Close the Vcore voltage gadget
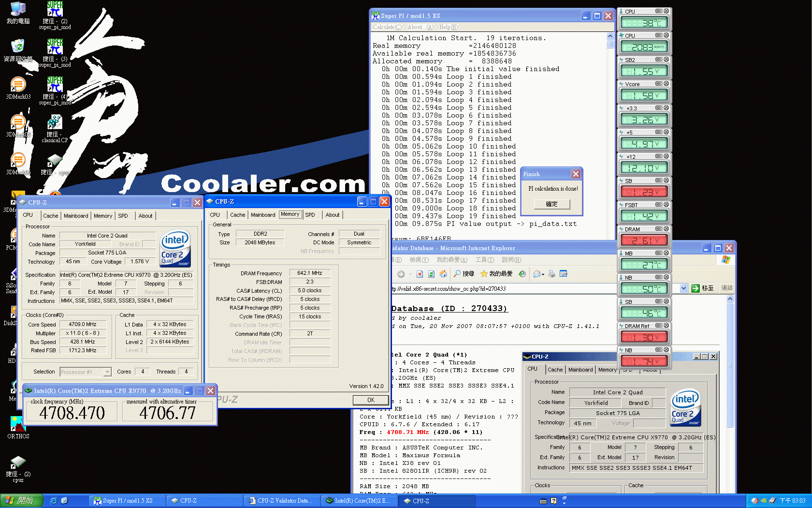Viewport: 812px width, 508px height. click(x=666, y=84)
